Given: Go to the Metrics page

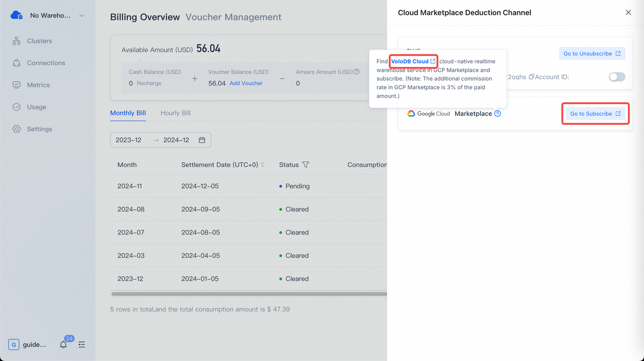Looking at the screenshot, I should point(38,85).
